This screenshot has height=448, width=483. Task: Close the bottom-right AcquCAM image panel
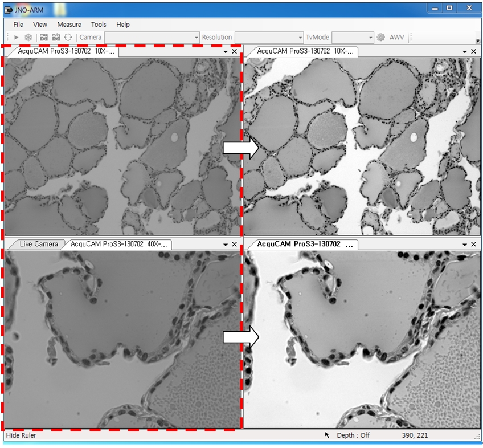(473, 244)
